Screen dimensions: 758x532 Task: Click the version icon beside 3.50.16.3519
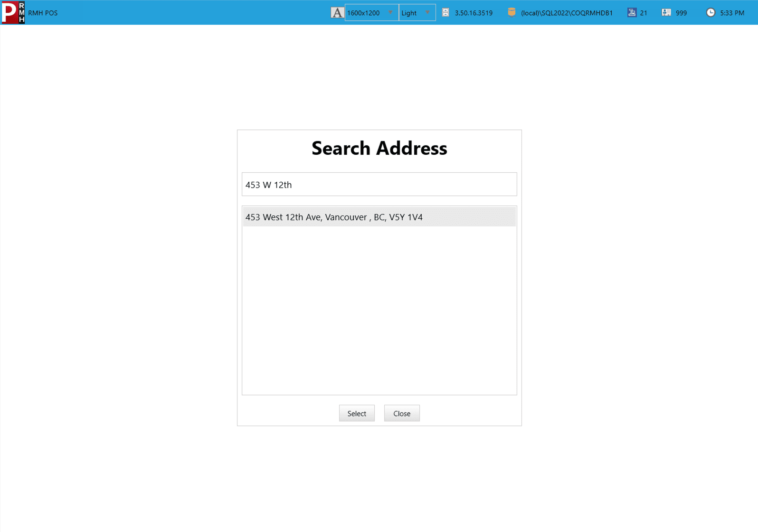(x=445, y=13)
